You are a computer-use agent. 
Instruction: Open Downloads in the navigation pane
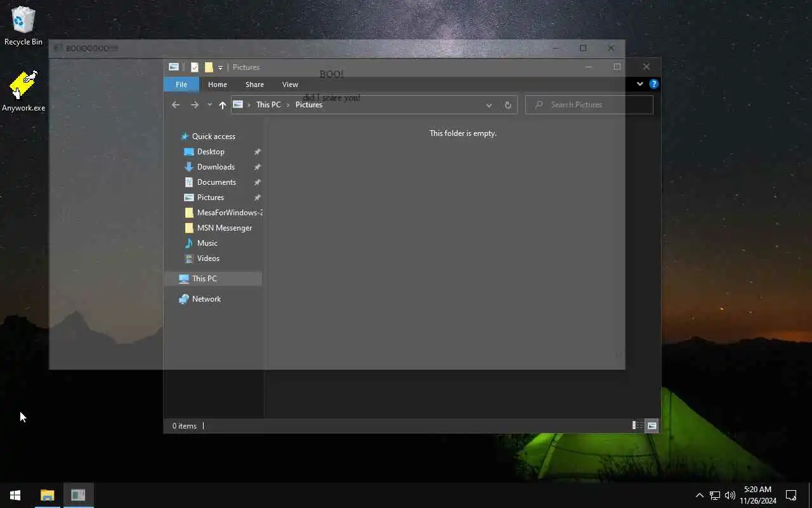click(x=216, y=167)
